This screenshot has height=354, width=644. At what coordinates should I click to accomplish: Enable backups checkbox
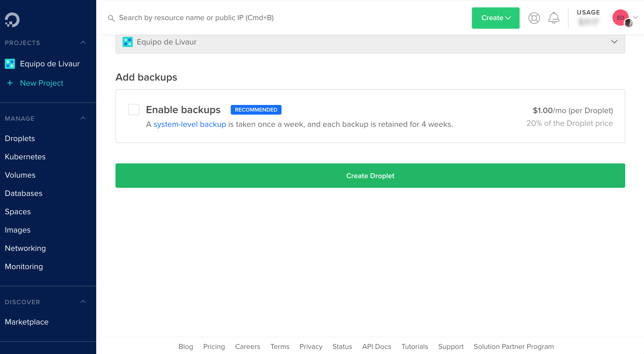134,110
